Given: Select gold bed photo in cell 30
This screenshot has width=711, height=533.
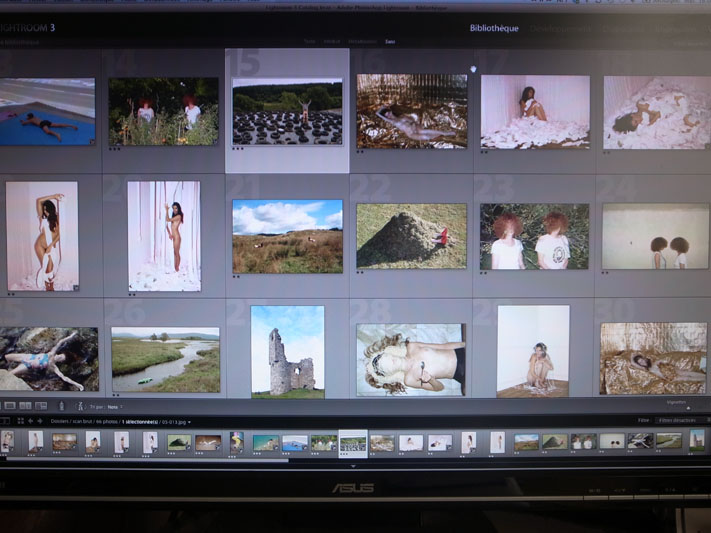Looking at the screenshot, I should point(653,358).
